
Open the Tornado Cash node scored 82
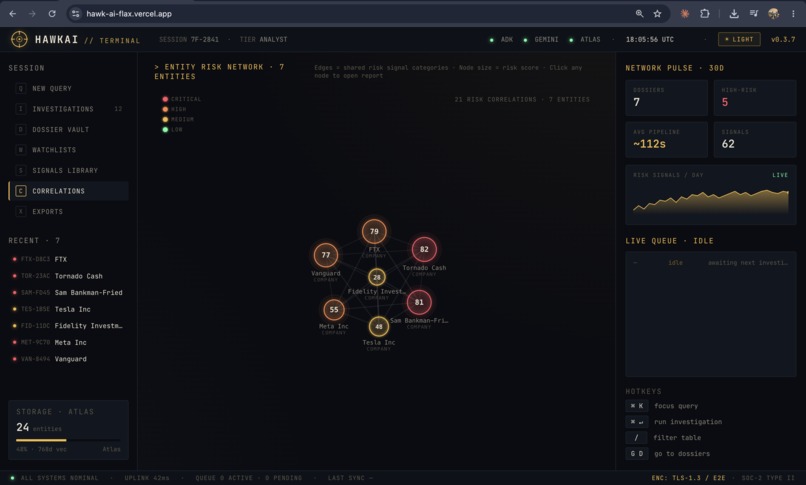coord(424,249)
